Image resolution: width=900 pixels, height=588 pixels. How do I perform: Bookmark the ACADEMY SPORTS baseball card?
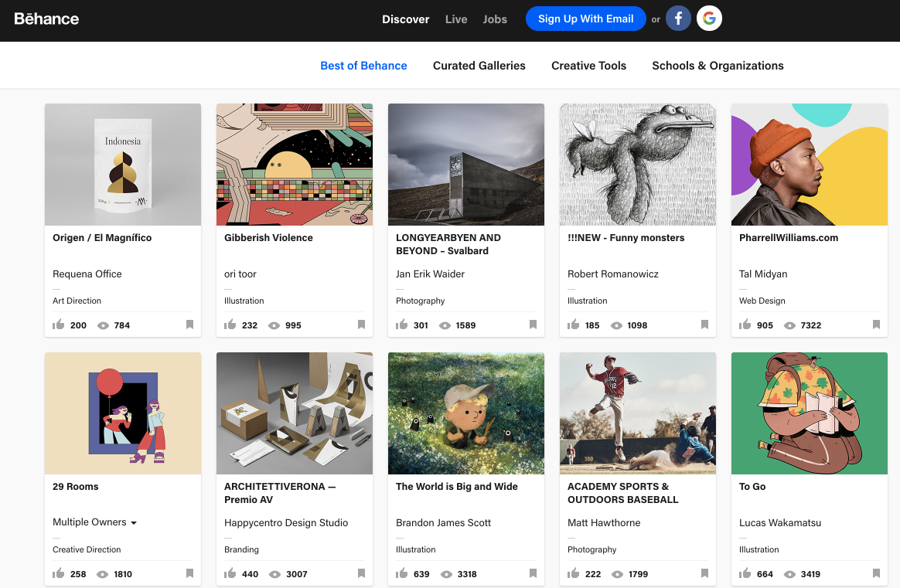(x=705, y=573)
